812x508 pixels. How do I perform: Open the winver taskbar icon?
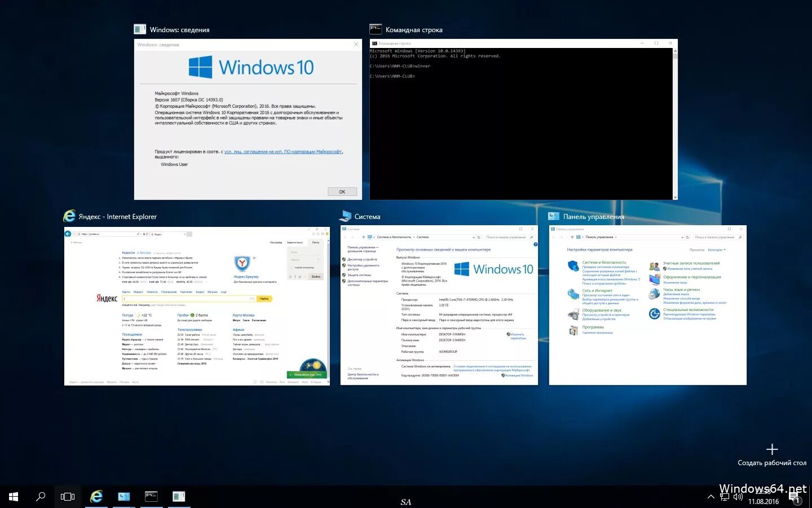pyautogui.click(x=179, y=497)
